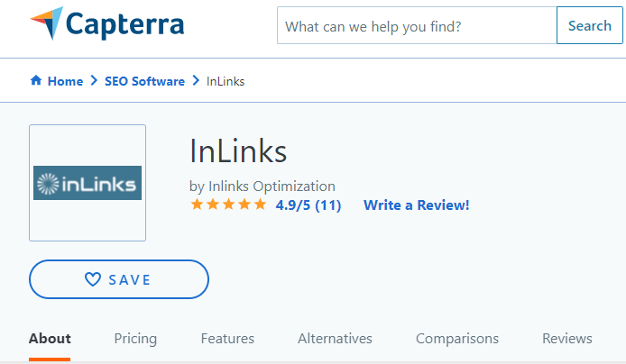Open the Capterra wordmark homepage link
626x364 pixels.
point(125,24)
